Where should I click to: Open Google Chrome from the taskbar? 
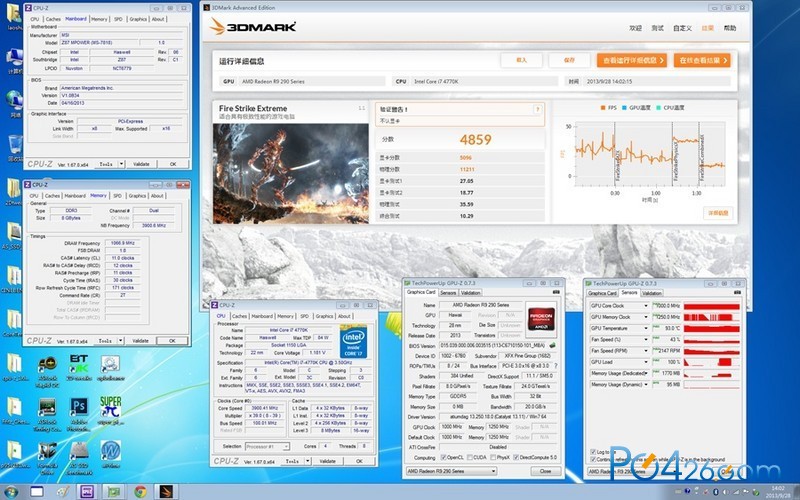(x=140, y=492)
